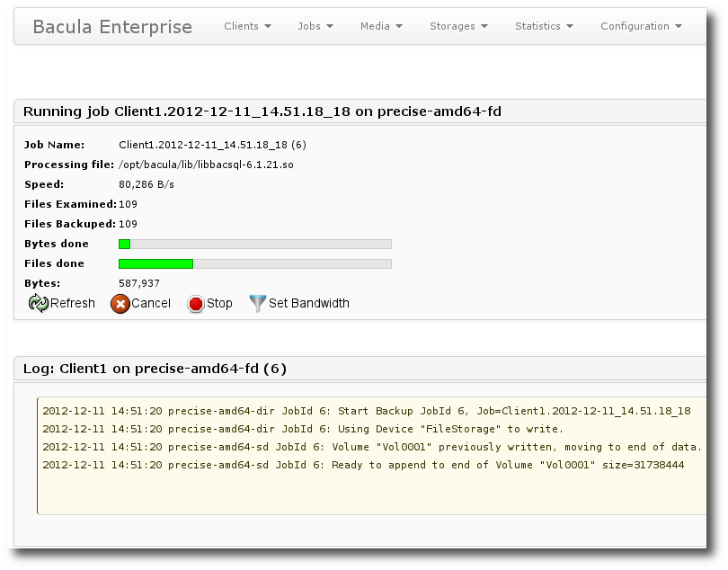Click the Processing file label
The image size is (728, 570).
pos(69,165)
